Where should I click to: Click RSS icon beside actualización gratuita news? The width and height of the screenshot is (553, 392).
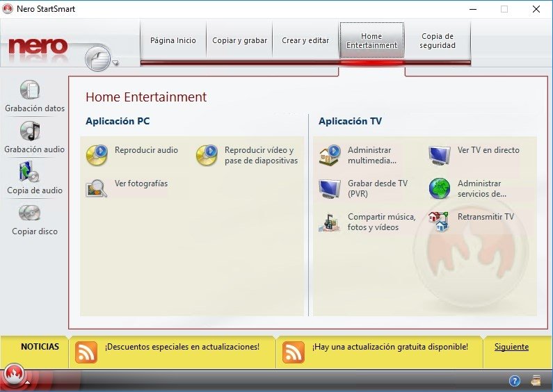pos(294,352)
